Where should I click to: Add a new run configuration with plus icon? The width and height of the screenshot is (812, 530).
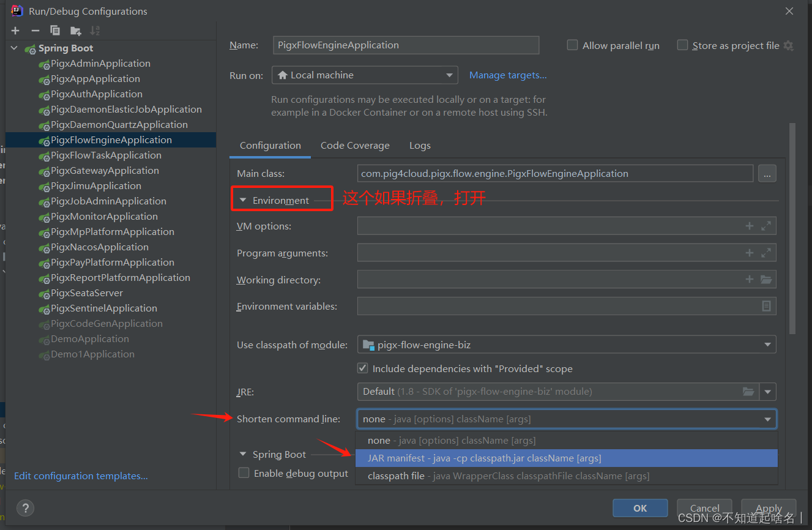(15, 30)
